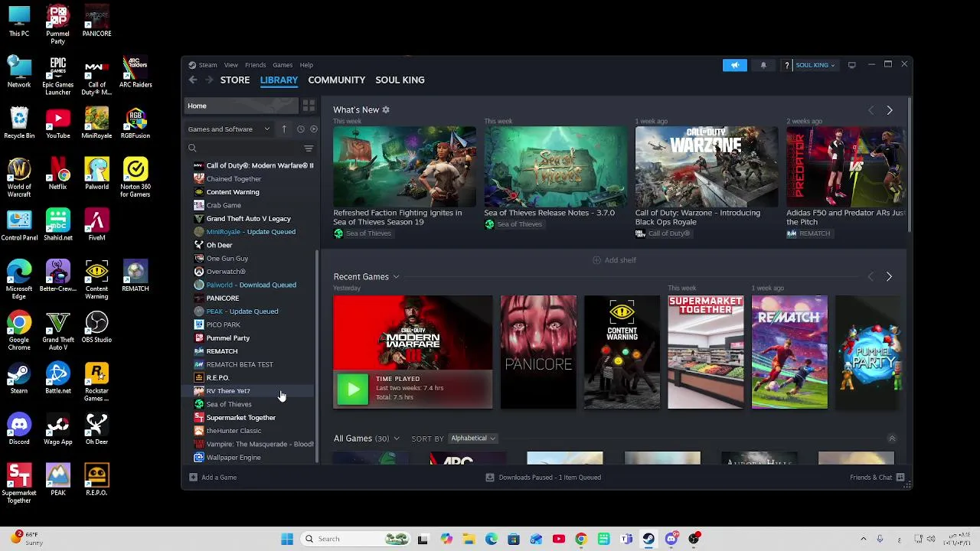Open the Alphabetical sort dropdown

tap(473, 439)
